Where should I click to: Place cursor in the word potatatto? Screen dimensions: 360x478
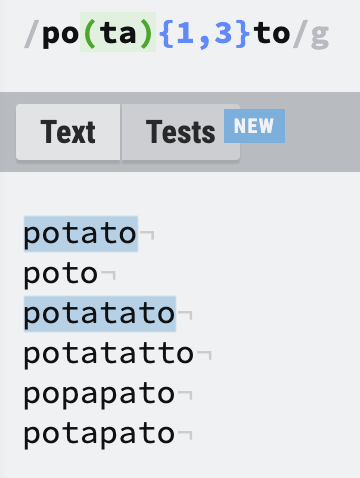(x=109, y=354)
